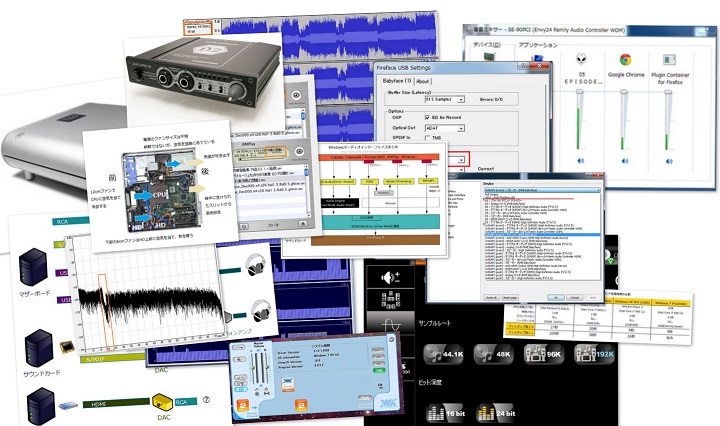Click the VIA logo in audio deck
Viewport: 720px width, 426px height.
click(388, 404)
